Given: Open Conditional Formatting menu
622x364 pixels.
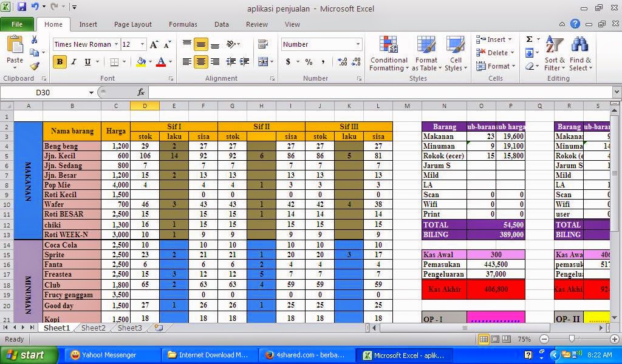Looking at the screenshot, I should click(389, 53).
